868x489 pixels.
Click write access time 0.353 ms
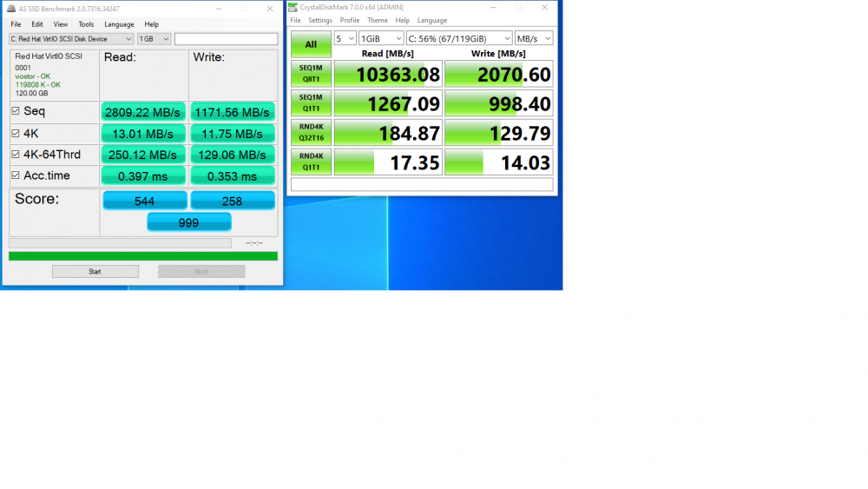[233, 176]
